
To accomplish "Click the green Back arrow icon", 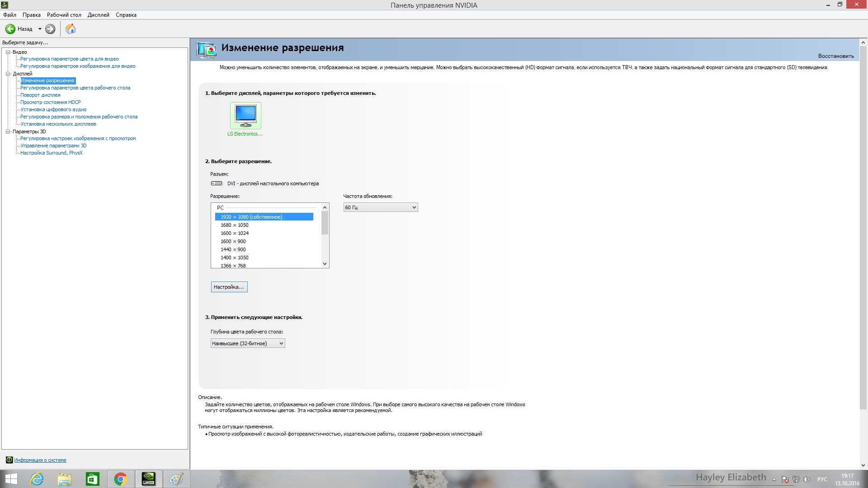I will tap(10, 29).
